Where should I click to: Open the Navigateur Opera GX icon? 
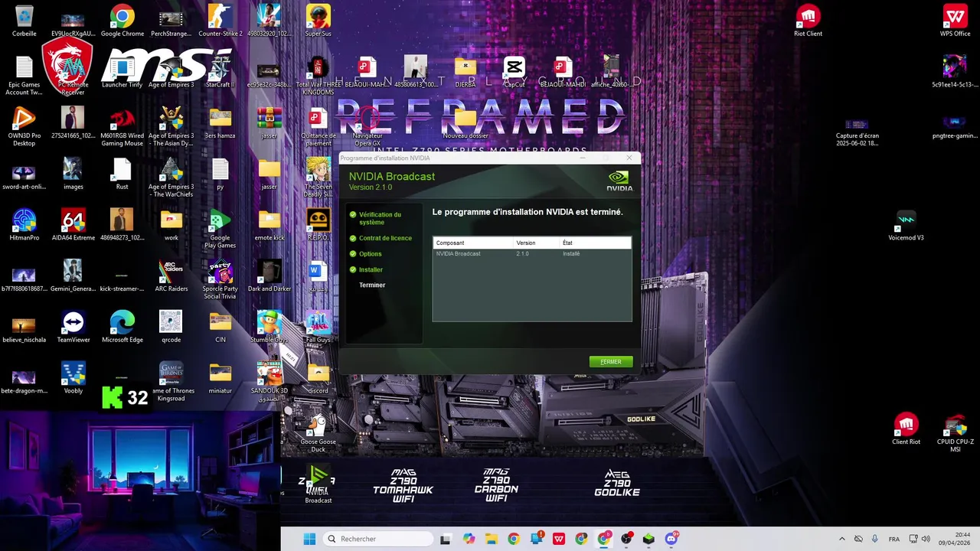(367, 127)
